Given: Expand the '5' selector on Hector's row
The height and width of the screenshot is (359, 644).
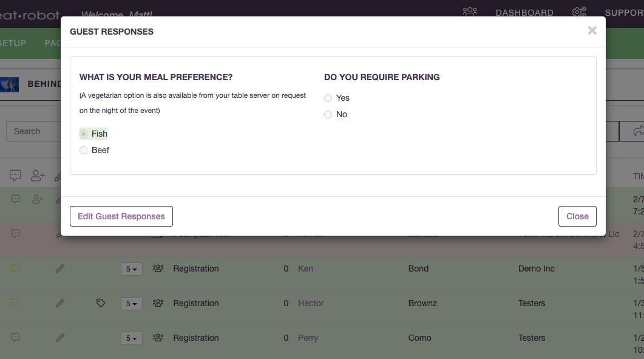Looking at the screenshot, I should click(x=131, y=303).
